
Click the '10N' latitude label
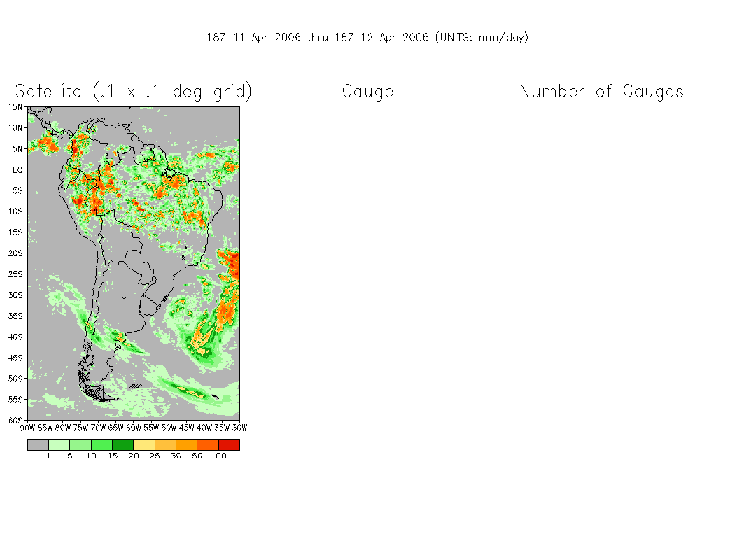tap(15, 128)
